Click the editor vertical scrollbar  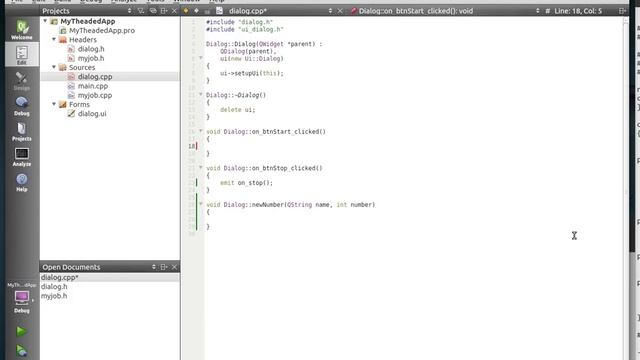tap(626, 188)
